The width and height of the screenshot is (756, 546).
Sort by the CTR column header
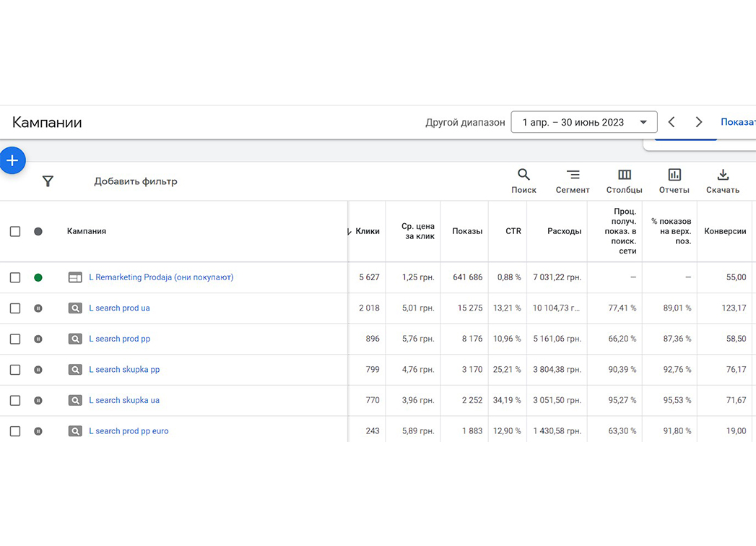coord(513,232)
